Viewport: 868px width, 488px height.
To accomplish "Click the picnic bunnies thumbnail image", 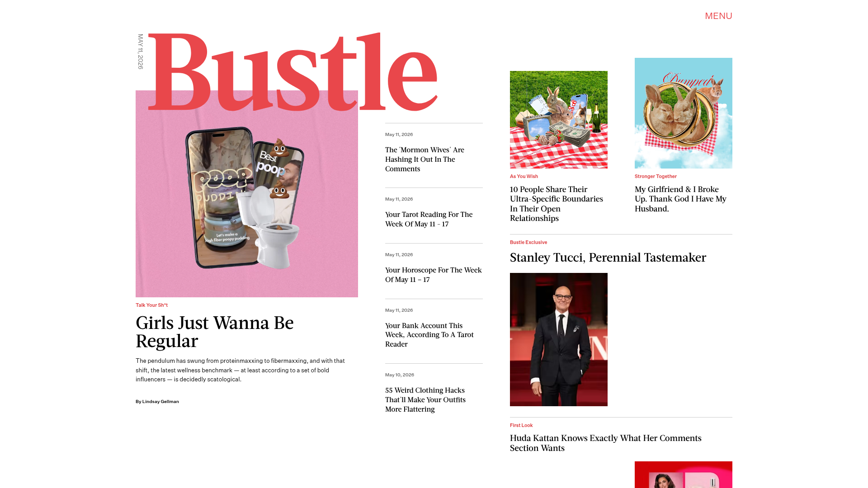I will pos(559,120).
